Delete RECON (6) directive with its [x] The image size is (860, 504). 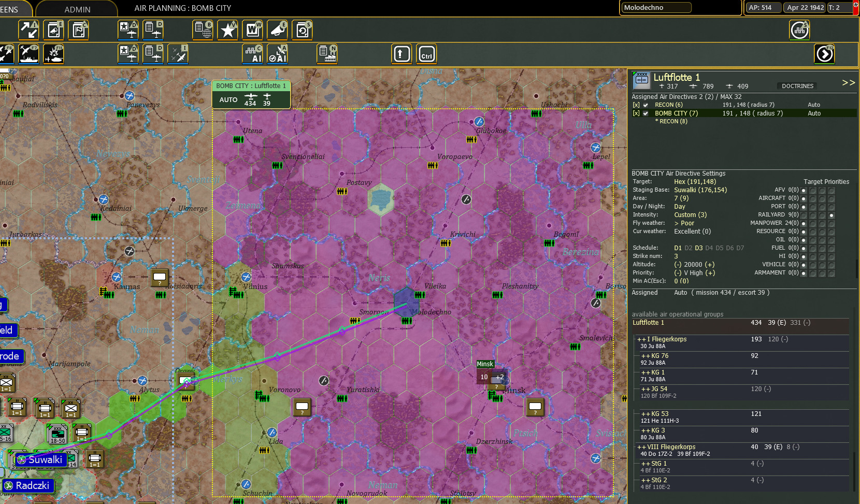coord(636,105)
